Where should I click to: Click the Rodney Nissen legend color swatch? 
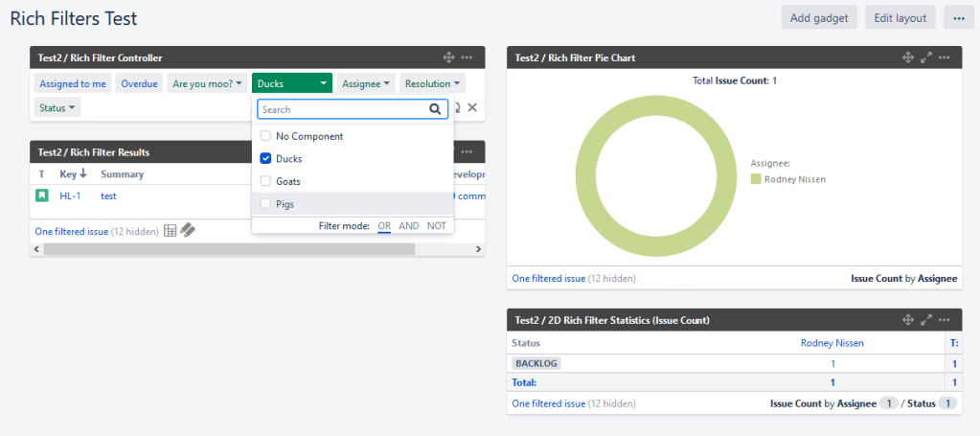pyautogui.click(x=755, y=179)
